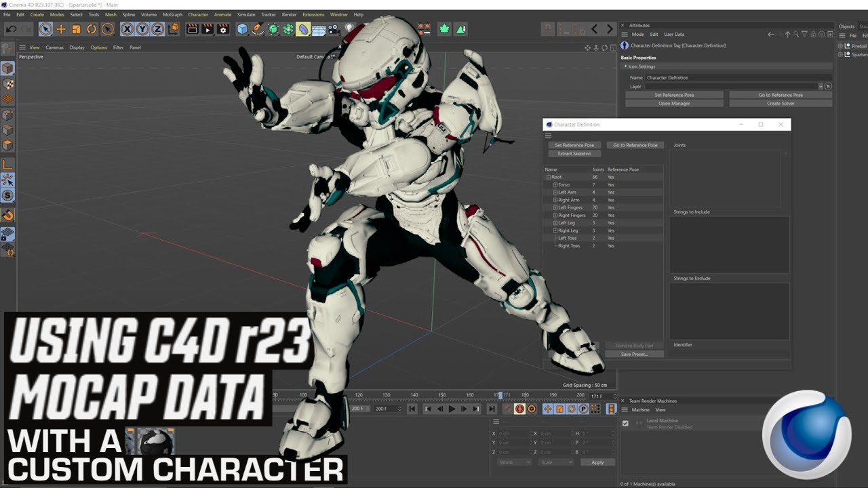The image size is (868, 488).
Task: Open the viewport Display menu
Action: 77,47
